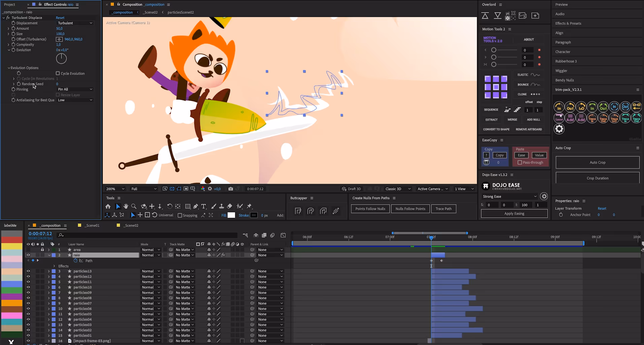
Task: Open viewer resolution Full dropdown
Action: [x=144, y=189]
